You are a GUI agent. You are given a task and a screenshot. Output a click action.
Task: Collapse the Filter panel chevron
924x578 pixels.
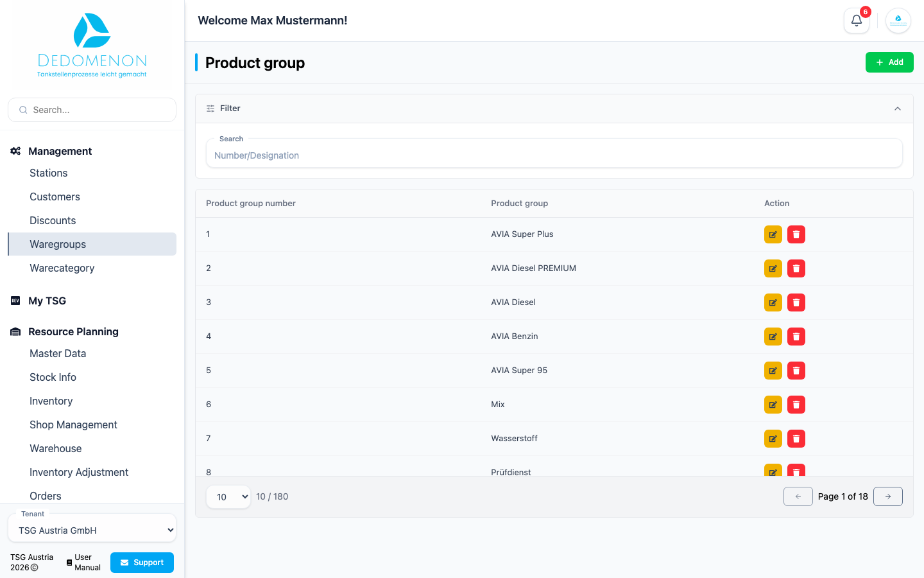[x=898, y=109]
